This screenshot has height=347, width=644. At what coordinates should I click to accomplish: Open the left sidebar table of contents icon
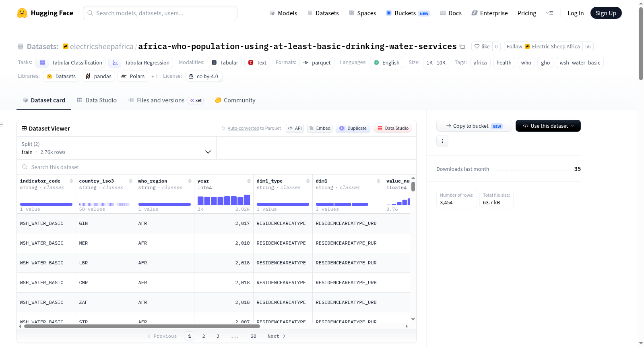(x=2, y=125)
